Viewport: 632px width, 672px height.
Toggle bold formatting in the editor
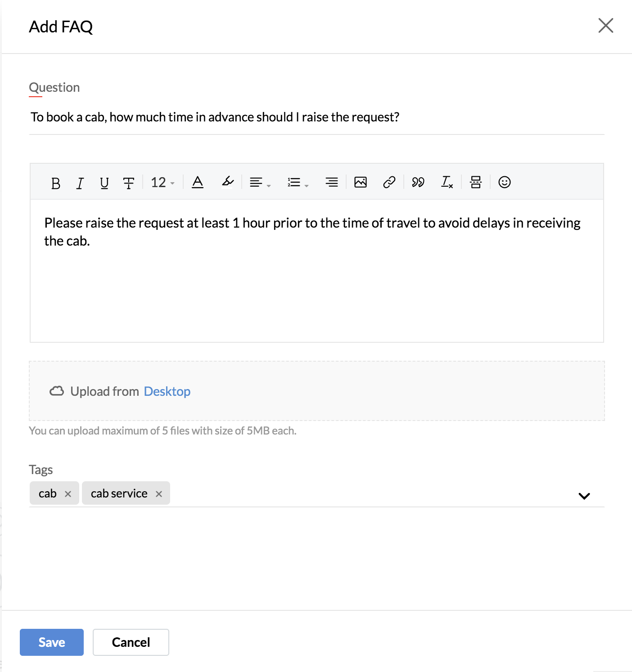pos(56,183)
